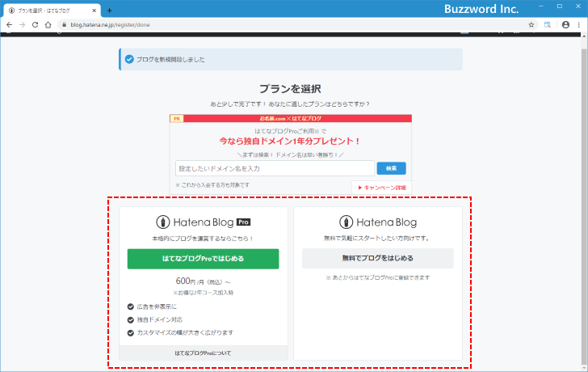Open a new tab with plus button

[x=109, y=11]
